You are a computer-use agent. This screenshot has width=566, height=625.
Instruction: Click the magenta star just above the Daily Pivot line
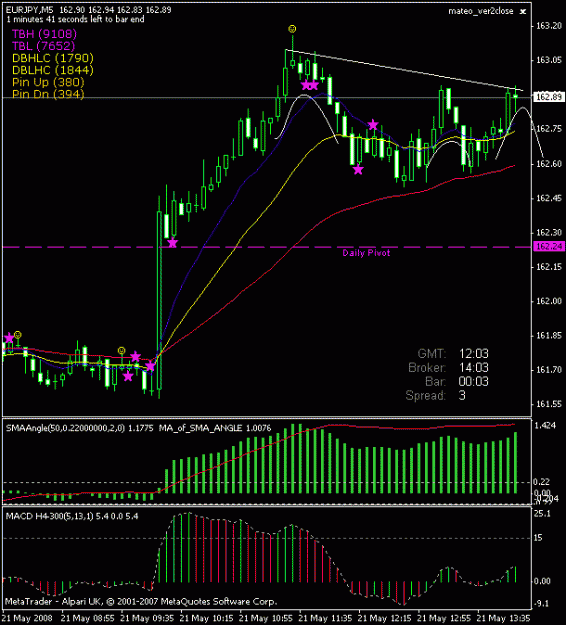click(x=172, y=243)
